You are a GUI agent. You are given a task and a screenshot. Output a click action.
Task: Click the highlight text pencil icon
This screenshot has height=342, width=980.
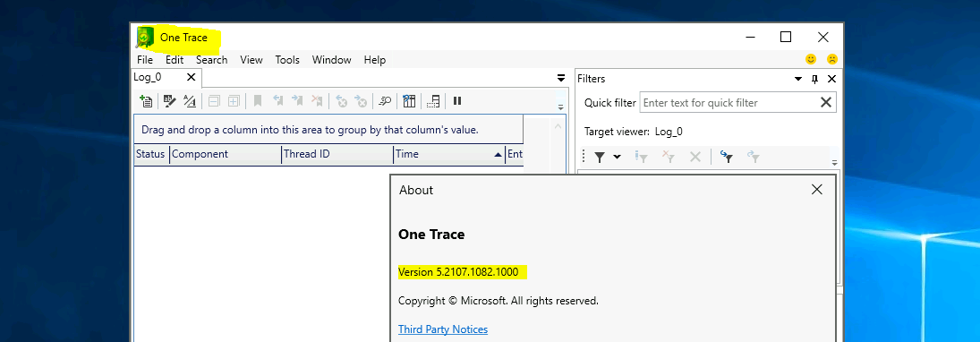169,100
